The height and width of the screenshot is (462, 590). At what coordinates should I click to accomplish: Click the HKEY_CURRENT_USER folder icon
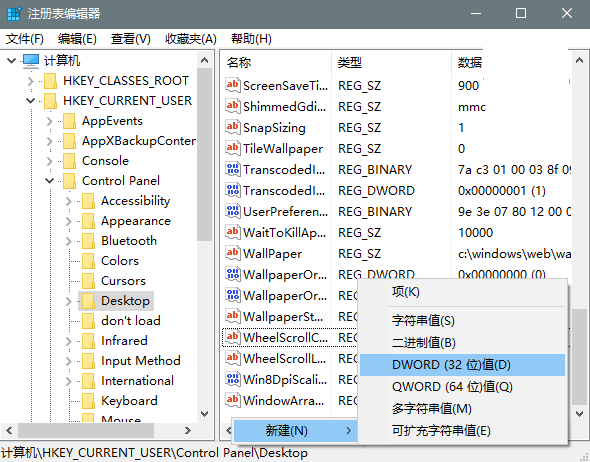pyautogui.click(x=50, y=101)
